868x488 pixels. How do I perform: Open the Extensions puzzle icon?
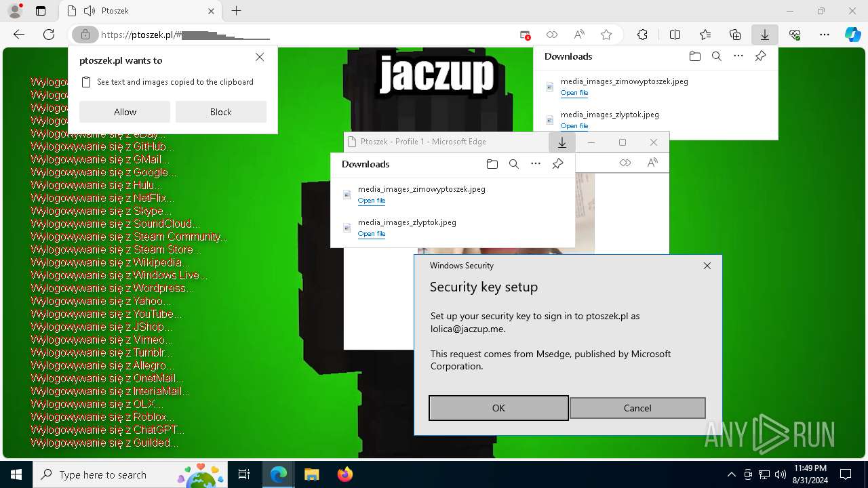[x=642, y=35]
